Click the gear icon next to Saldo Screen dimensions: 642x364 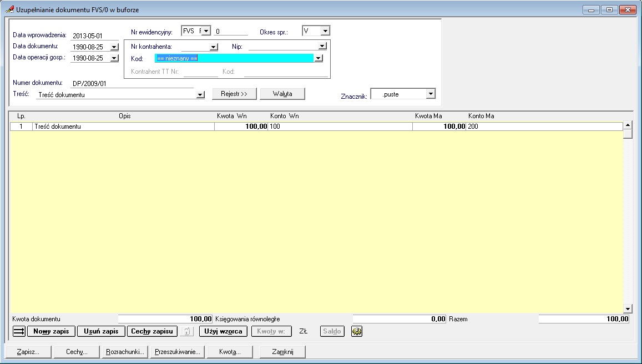tap(357, 331)
